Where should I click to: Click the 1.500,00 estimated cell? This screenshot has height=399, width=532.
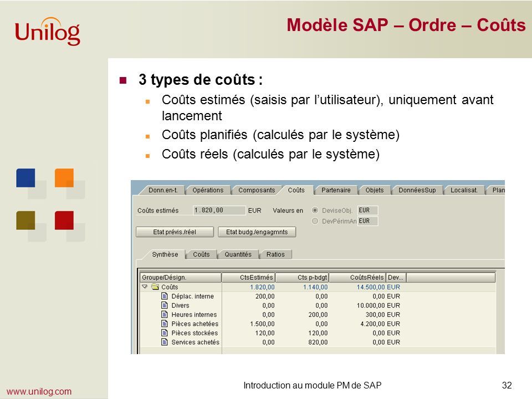[x=262, y=324]
